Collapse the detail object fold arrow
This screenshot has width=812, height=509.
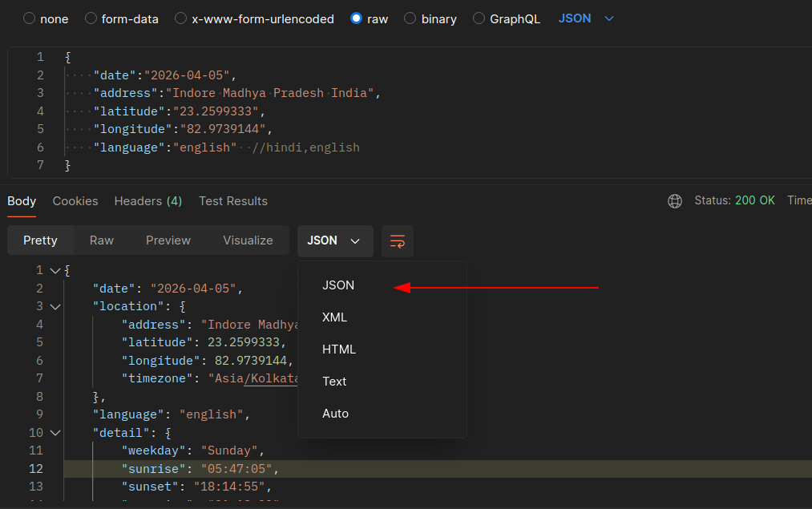click(x=55, y=433)
